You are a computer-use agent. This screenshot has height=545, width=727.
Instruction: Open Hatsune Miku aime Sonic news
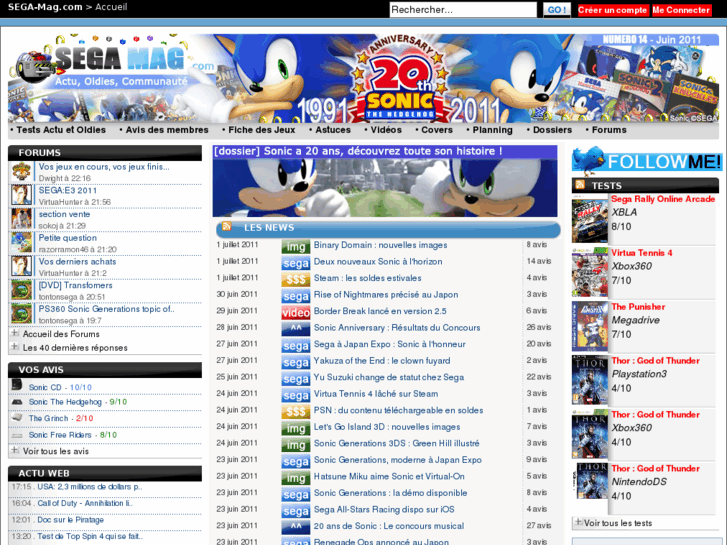click(389, 476)
